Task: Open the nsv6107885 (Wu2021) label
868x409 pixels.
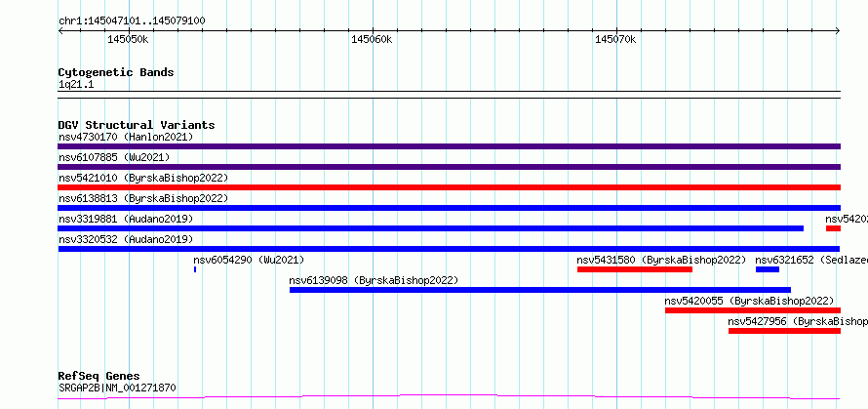Action: (114, 157)
